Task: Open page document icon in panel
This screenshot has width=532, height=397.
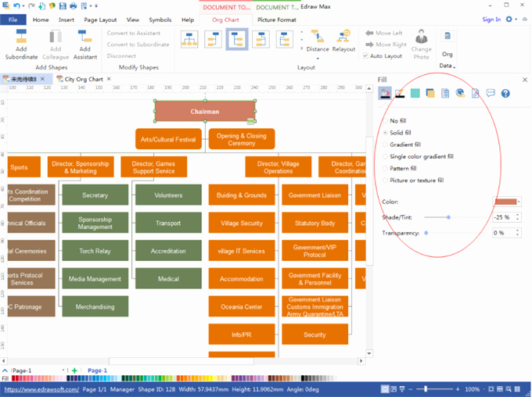Action: pyautogui.click(x=445, y=93)
